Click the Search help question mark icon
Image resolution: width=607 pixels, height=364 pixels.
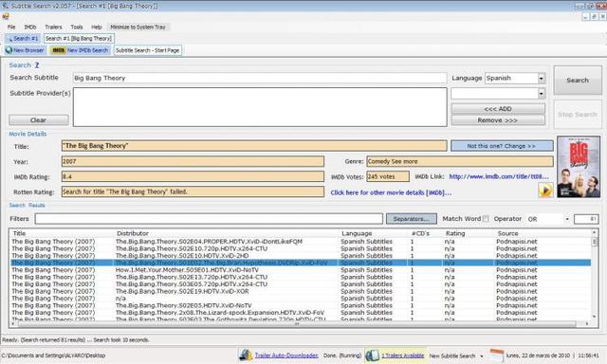point(37,65)
